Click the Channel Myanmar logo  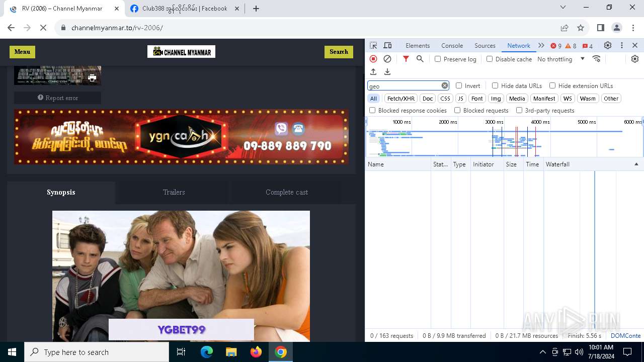[181, 52]
